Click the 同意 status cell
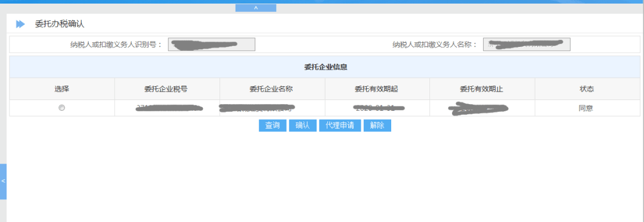 click(587, 108)
